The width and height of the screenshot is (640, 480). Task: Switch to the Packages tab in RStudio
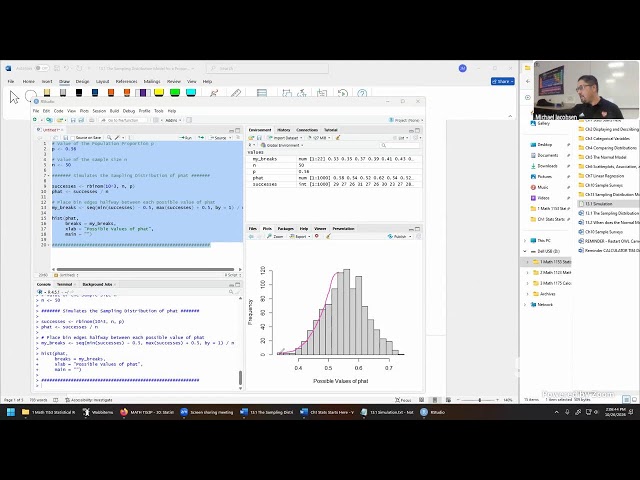[286, 229]
